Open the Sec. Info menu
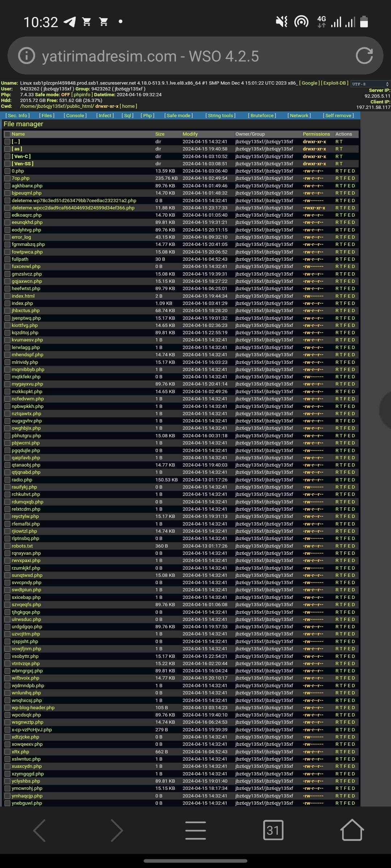This screenshot has width=391, height=868. [x=18, y=115]
